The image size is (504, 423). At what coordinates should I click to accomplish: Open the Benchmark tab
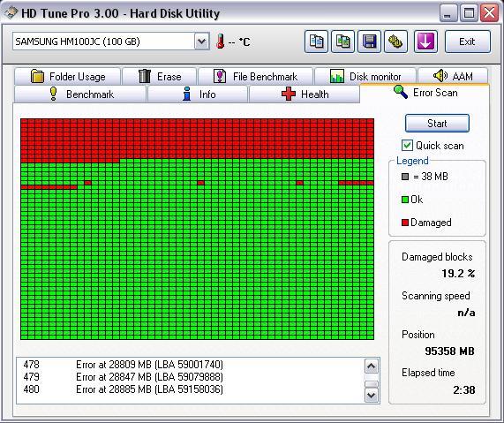click(80, 94)
